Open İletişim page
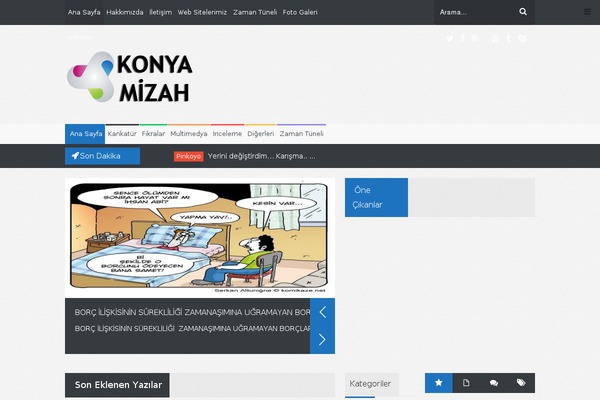The image size is (600, 400). point(160,12)
